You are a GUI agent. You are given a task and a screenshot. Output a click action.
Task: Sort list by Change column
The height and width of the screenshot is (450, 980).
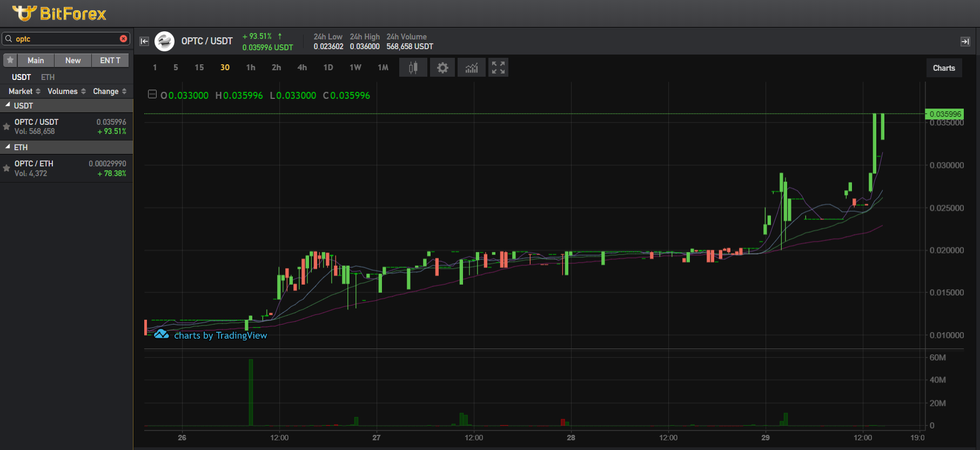[x=110, y=91]
